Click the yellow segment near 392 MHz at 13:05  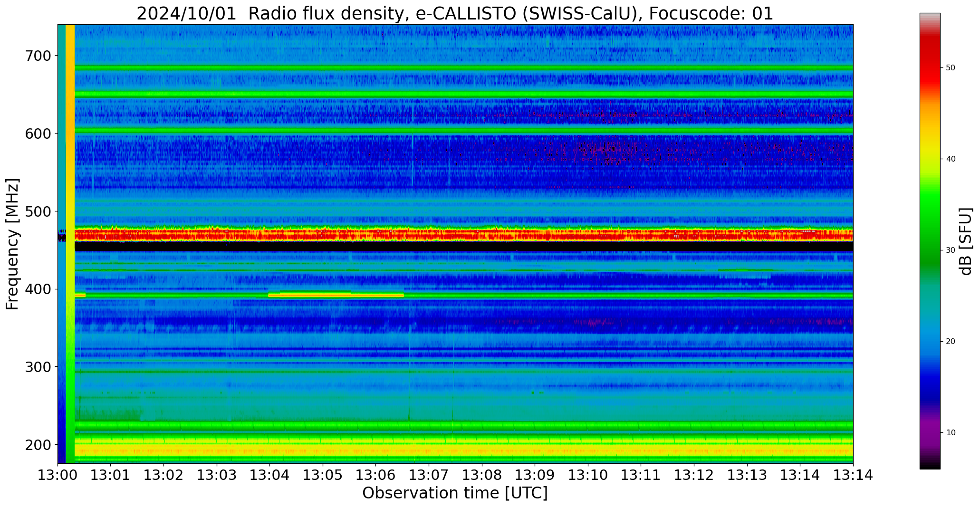coord(336,295)
